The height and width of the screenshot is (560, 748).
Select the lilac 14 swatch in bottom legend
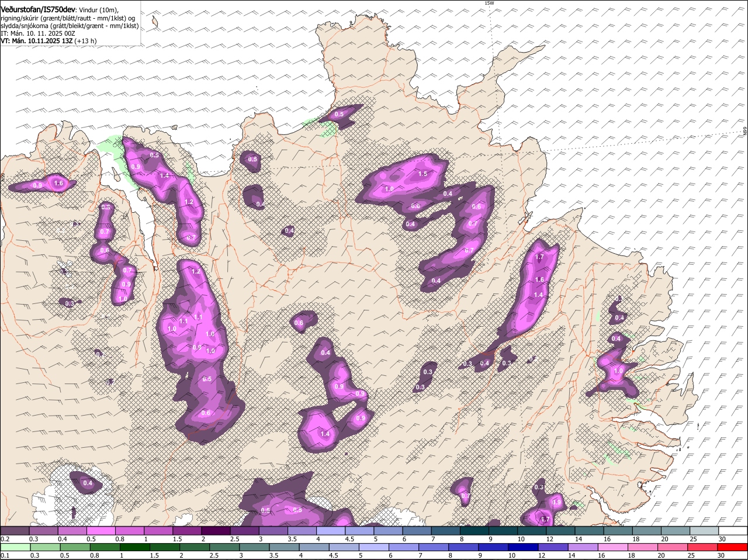pyautogui.click(x=584, y=547)
